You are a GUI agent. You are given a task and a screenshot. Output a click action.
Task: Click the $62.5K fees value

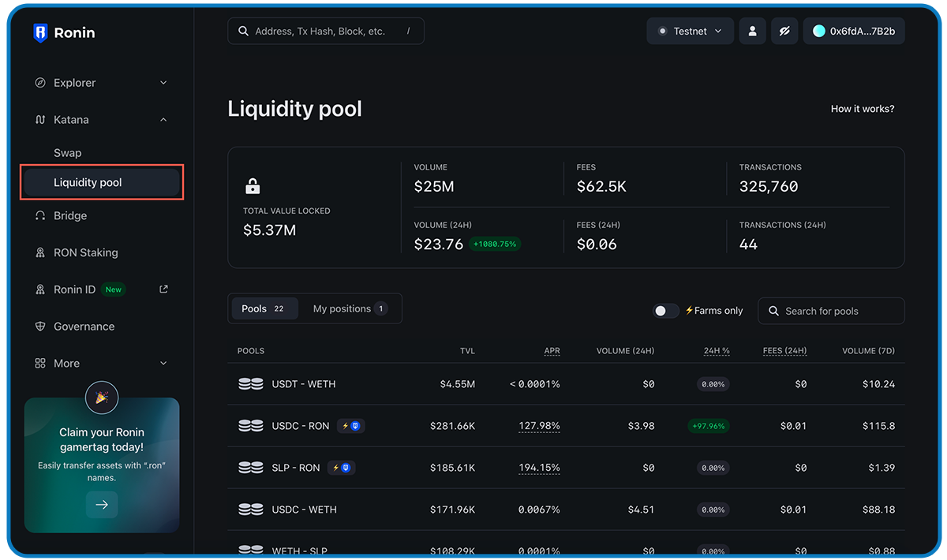point(601,187)
